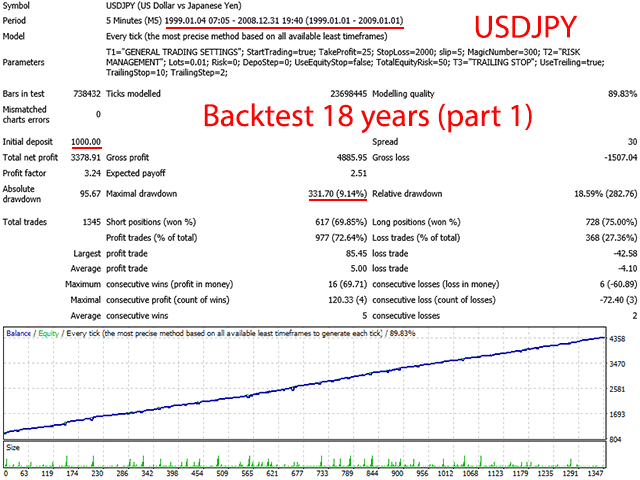Click the Modelling quality 89.83% value
The image size is (640, 480).
[615, 94]
